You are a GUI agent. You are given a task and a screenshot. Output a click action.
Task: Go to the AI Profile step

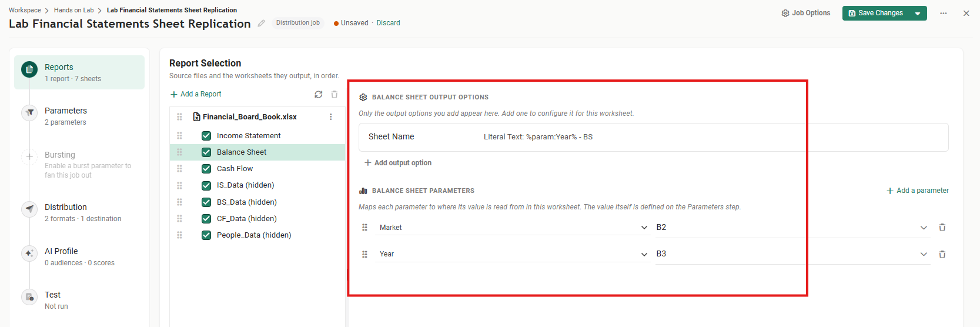[79, 256]
